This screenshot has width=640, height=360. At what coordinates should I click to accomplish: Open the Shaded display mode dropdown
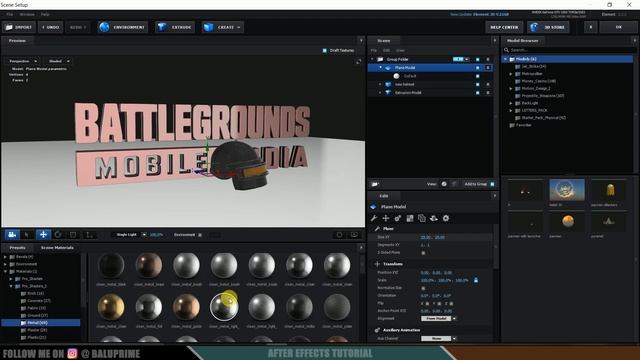point(59,61)
